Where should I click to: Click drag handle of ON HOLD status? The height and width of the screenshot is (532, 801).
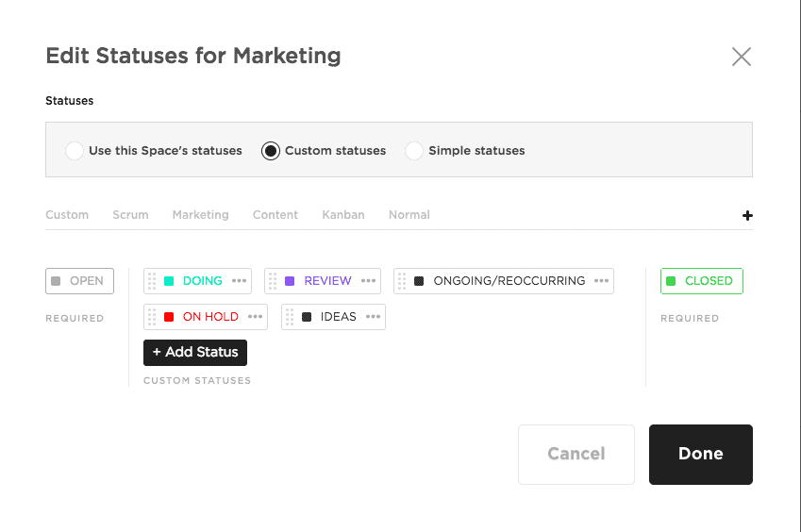point(152,317)
